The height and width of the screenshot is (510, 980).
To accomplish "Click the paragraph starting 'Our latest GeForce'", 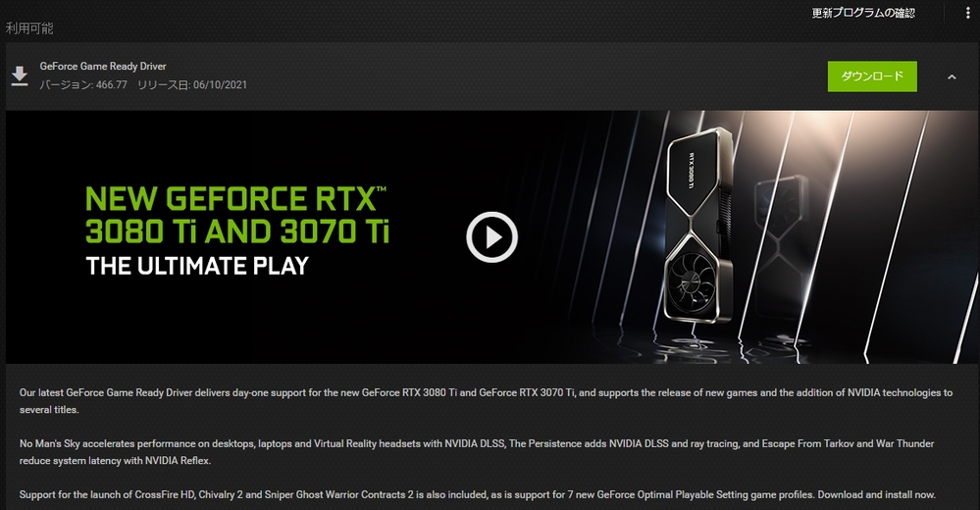I will (486, 401).
